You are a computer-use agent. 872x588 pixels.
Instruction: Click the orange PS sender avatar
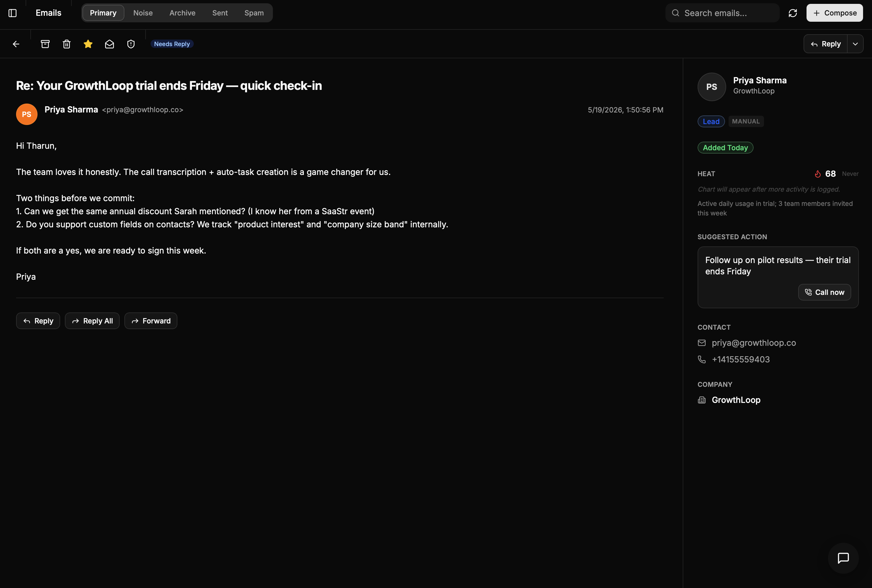[x=26, y=114]
